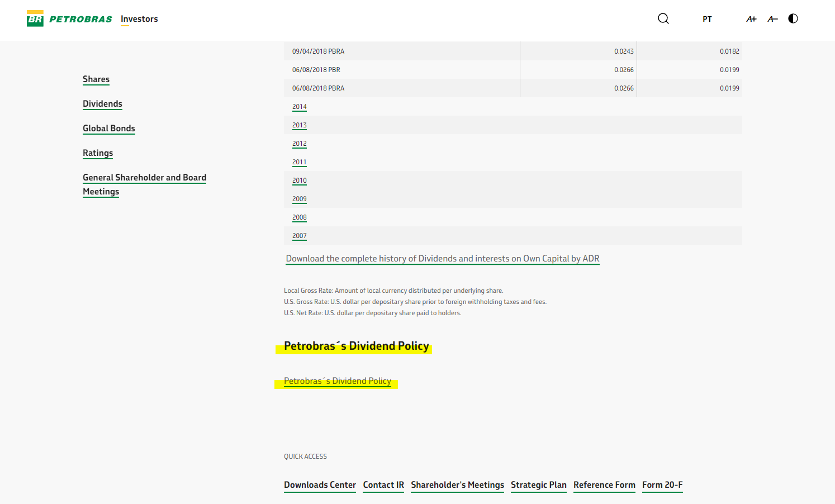Select the 09/04/2018 PBRA row cell

pyautogui.click(x=402, y=51)
